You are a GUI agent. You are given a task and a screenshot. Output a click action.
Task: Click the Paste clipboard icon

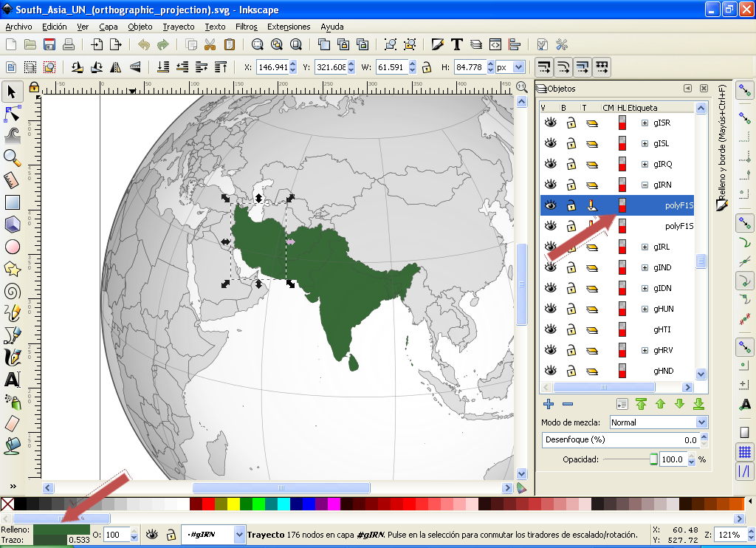230,45
